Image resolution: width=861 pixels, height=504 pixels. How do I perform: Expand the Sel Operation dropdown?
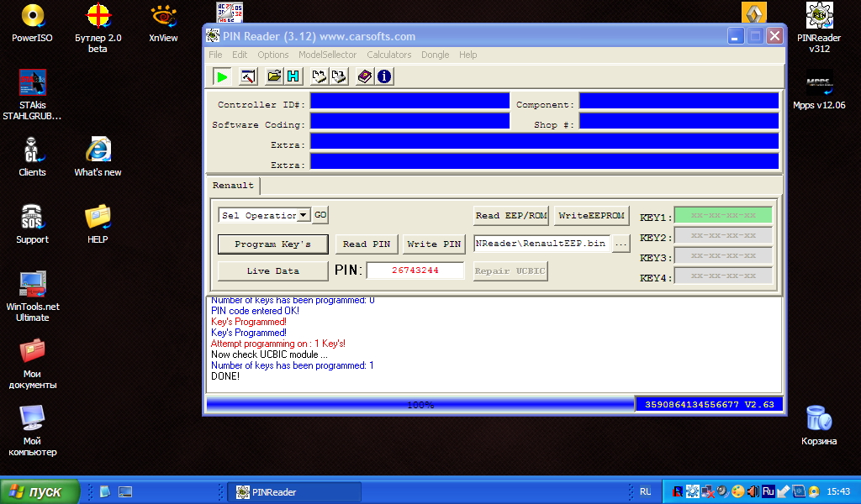(x=303, y=215)
